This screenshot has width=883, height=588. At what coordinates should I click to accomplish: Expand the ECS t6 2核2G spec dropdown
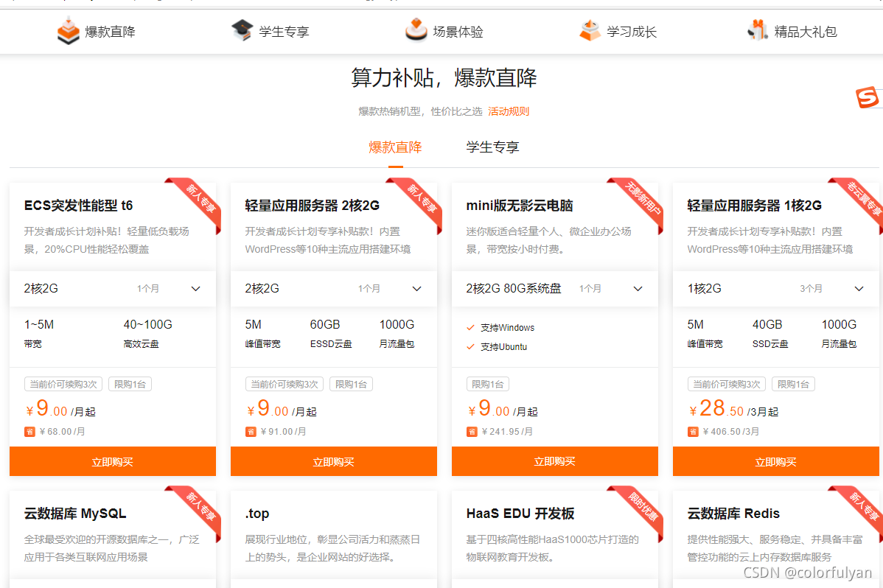[113, 288]
